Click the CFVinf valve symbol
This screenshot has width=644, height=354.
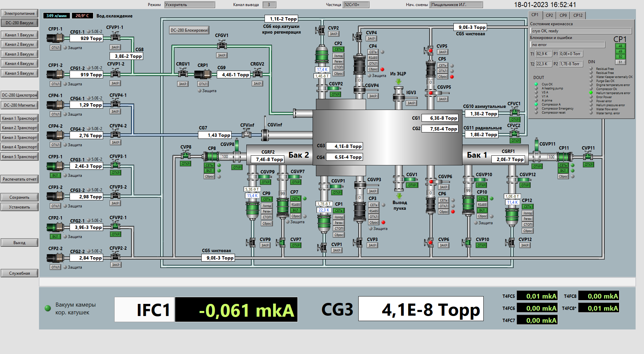point(247,134)
